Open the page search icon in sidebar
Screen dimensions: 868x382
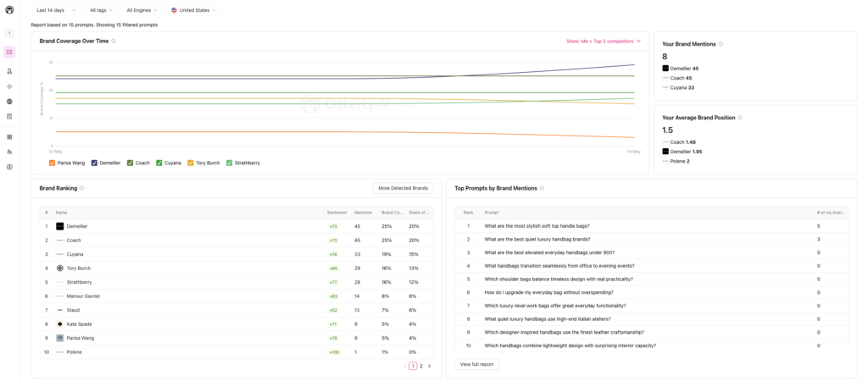pos(9,117)
